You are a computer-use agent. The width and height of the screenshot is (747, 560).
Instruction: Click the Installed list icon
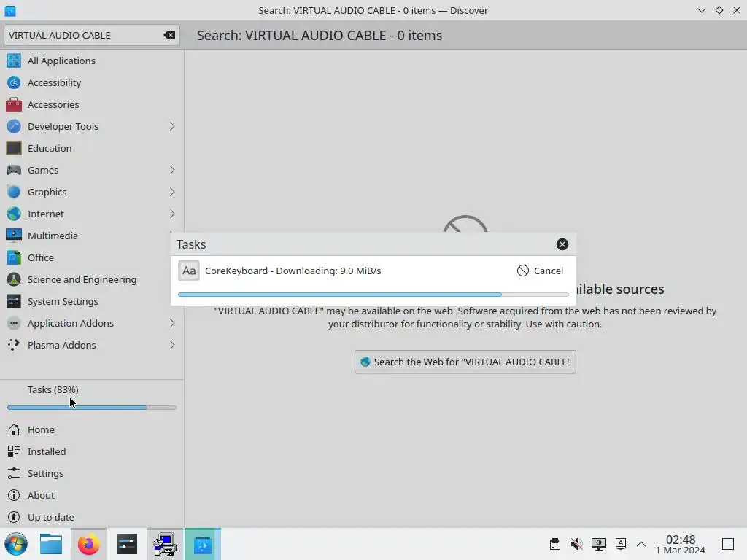pos(14,451)
